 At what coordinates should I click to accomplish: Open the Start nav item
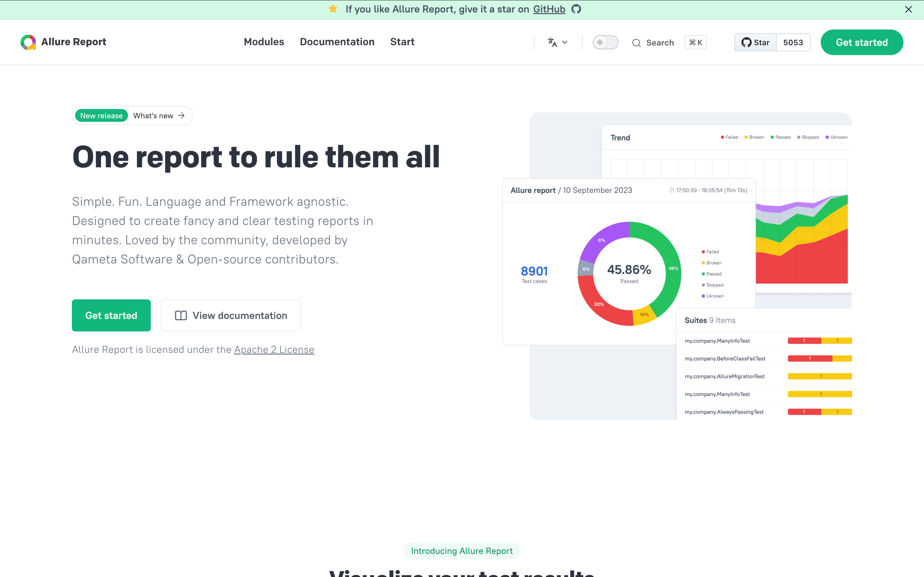[x=402, y=42]
